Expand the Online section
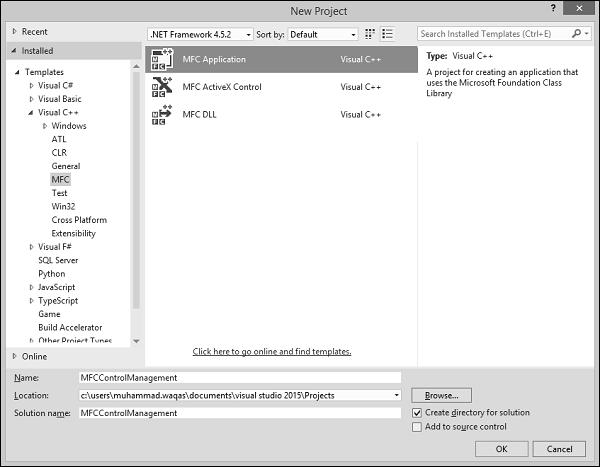 pos(15,356)
